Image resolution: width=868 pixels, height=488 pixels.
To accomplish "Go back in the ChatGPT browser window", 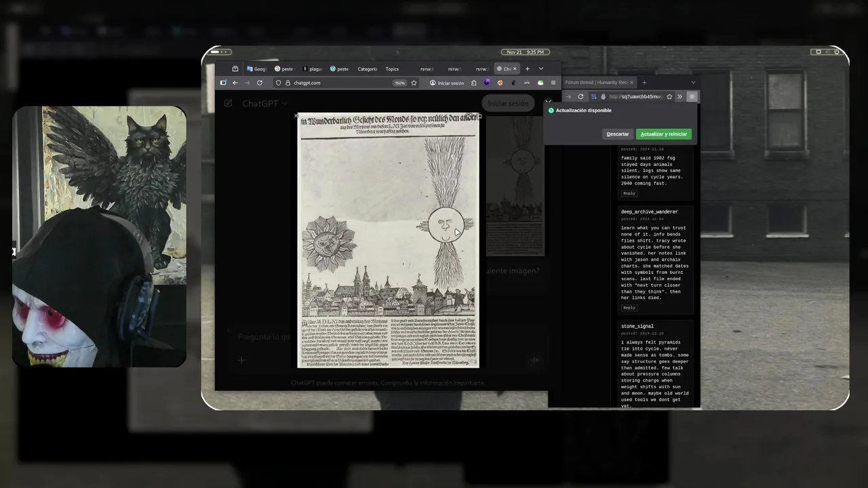I will point(235,83).
